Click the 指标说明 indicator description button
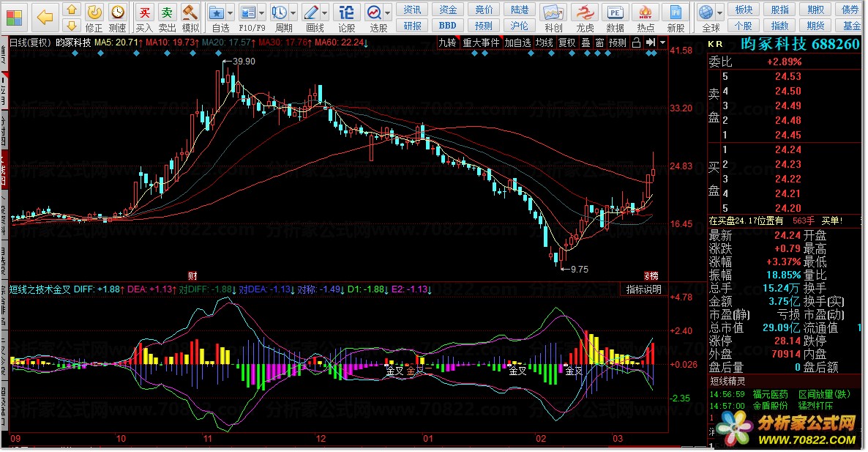868x452 pixels. (x=643, y=289)
